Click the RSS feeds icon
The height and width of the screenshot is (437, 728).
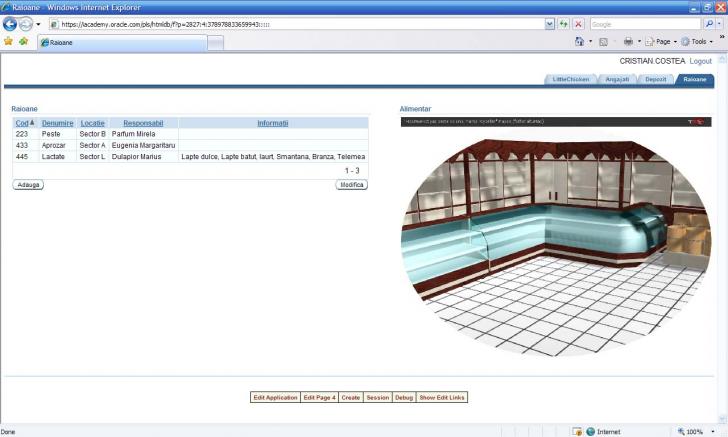tap(604, 42)
